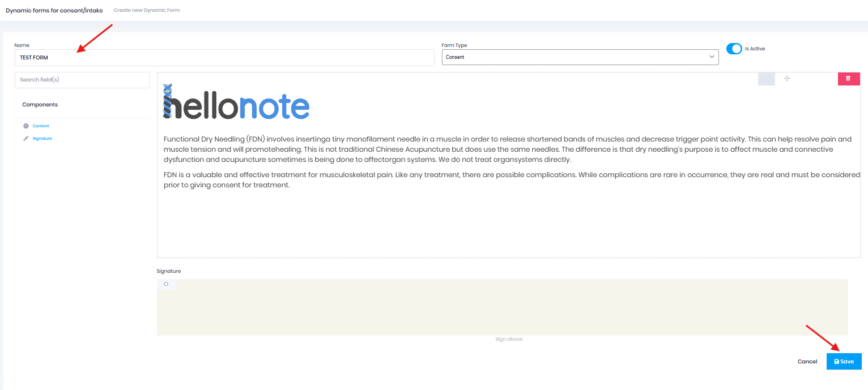Open the Create new Dynamic Form tab
The image size is (868, 390).
(147, 10)
